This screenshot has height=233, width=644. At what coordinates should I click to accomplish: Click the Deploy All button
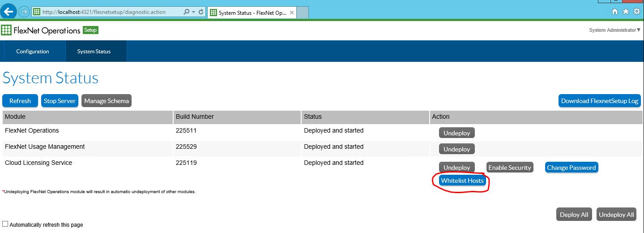click(x=574, y=214)
